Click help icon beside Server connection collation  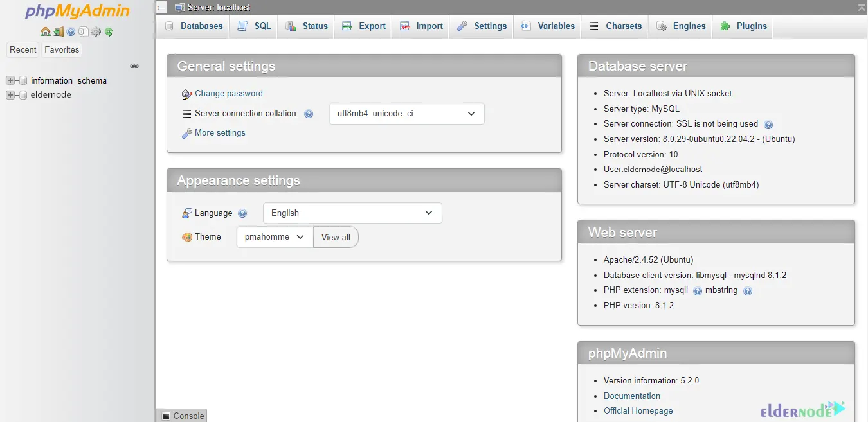(x=309, y=114)
